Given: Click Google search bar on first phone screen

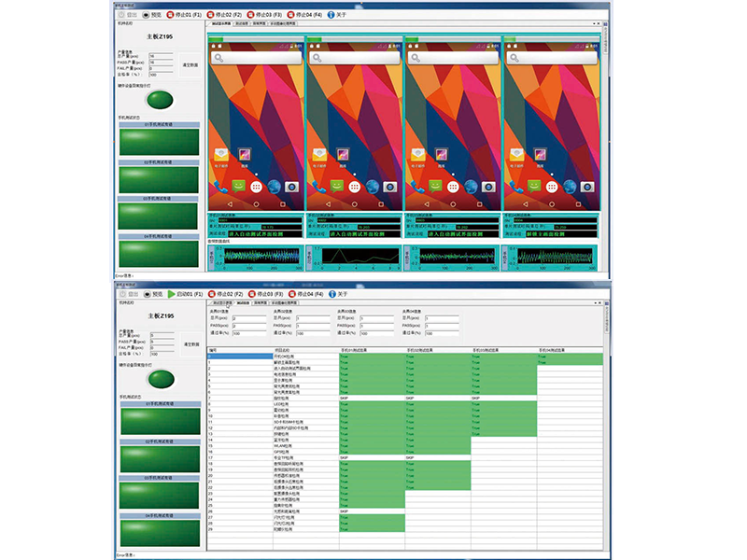Looking at the screenshot, I should (x=257, y=58).
